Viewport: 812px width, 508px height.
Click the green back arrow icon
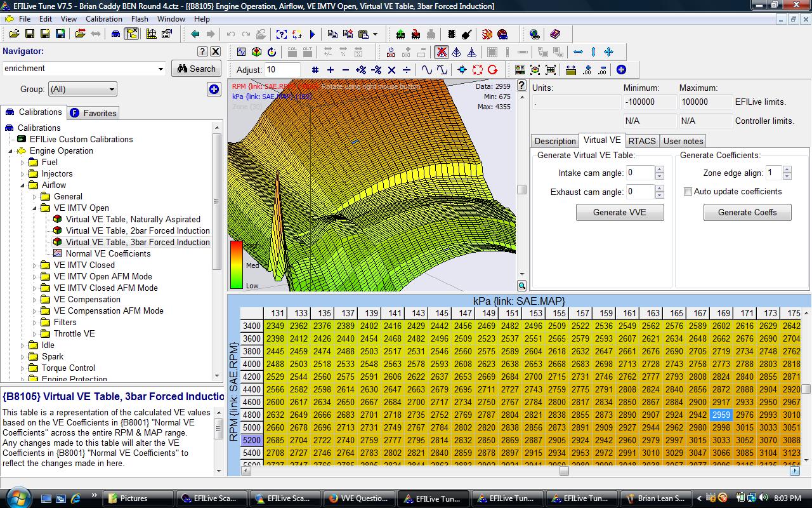click(195, 34)
